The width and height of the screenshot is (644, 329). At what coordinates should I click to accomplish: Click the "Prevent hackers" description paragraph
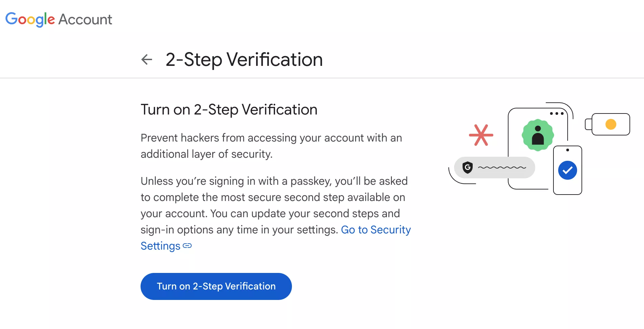[271, 146]
